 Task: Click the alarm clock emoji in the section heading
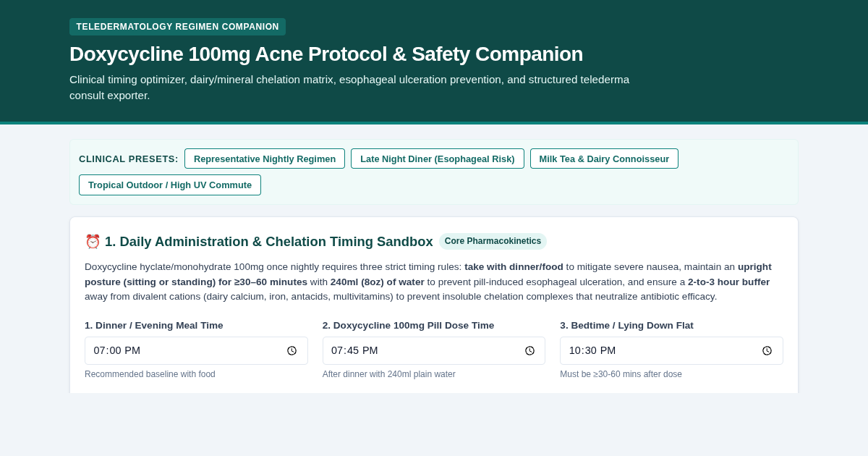tap(93, 242)
